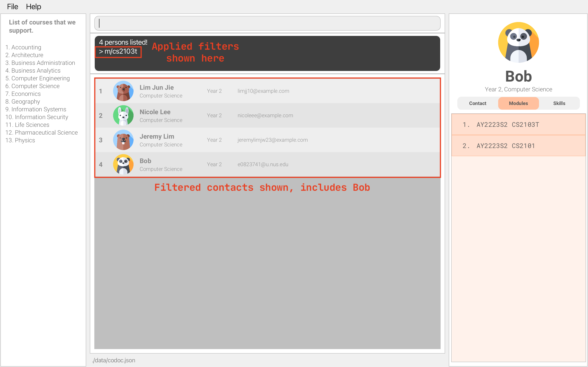This screenshot has width=588, height=367.
Task: Select the Modules tab for Bob
Action: click(519, 103)
